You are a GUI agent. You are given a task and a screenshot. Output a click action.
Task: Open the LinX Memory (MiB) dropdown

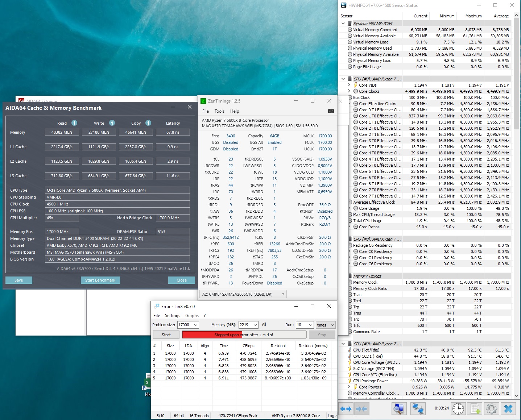click(x=256, y=325)
